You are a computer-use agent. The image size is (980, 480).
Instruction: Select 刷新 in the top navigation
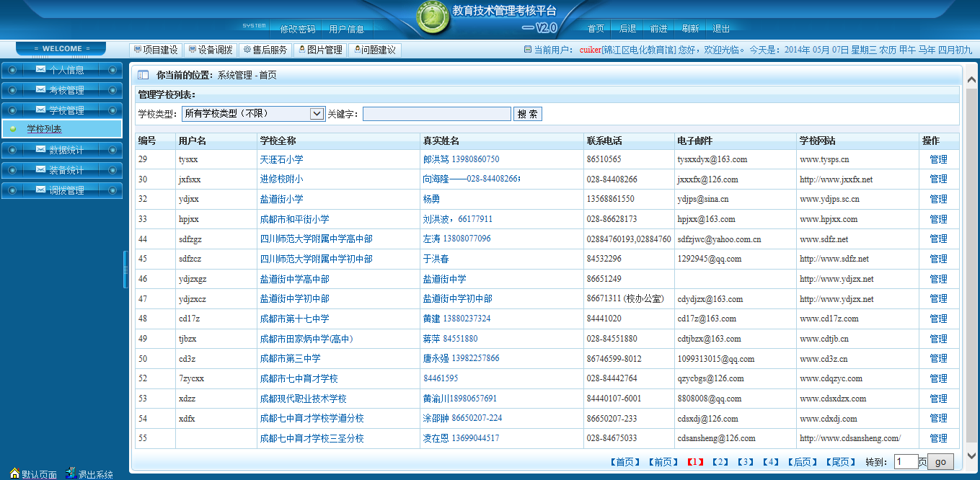pos(690,29)
